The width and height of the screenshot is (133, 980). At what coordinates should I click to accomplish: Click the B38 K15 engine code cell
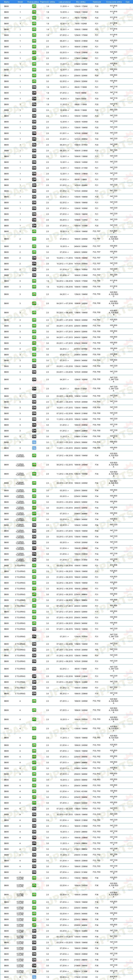pyautogui.click(x=114, y=977)
